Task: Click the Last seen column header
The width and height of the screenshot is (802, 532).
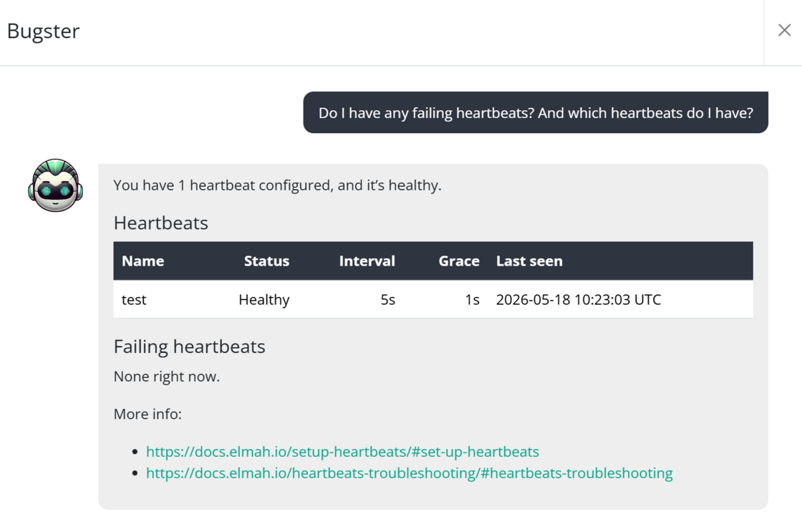Action: pos(529,261)
